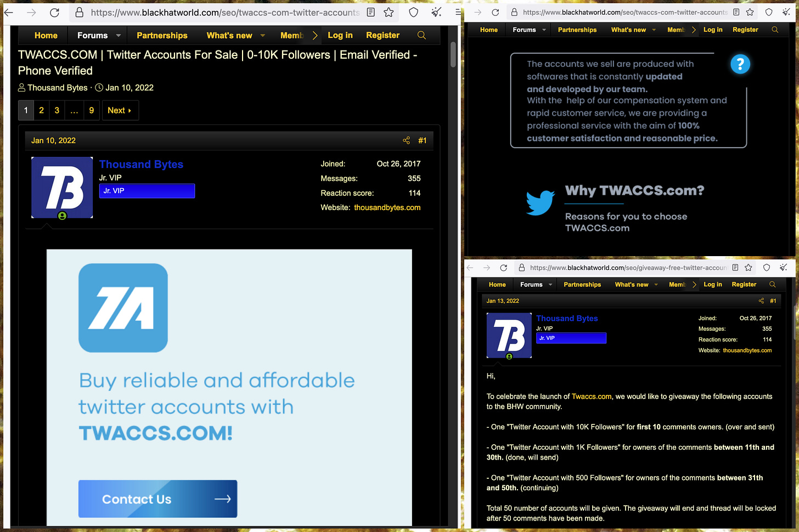
Task: Open the Twaccs.com link in giveaway post
Action: tap(592, 397)
